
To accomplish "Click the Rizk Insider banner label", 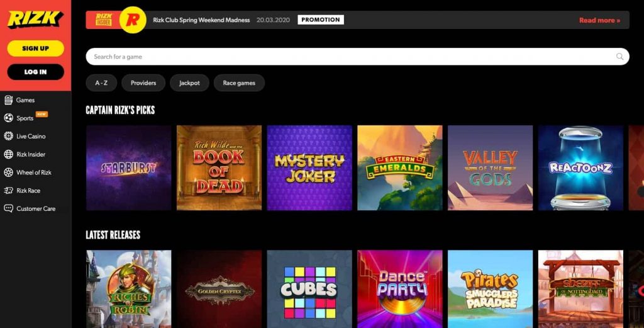I will (x=104, y=20).
